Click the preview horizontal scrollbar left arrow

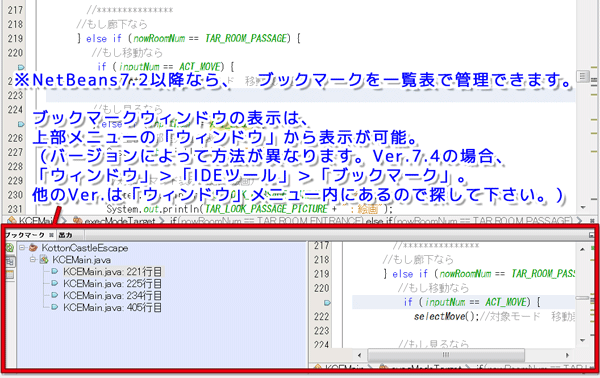359,355
